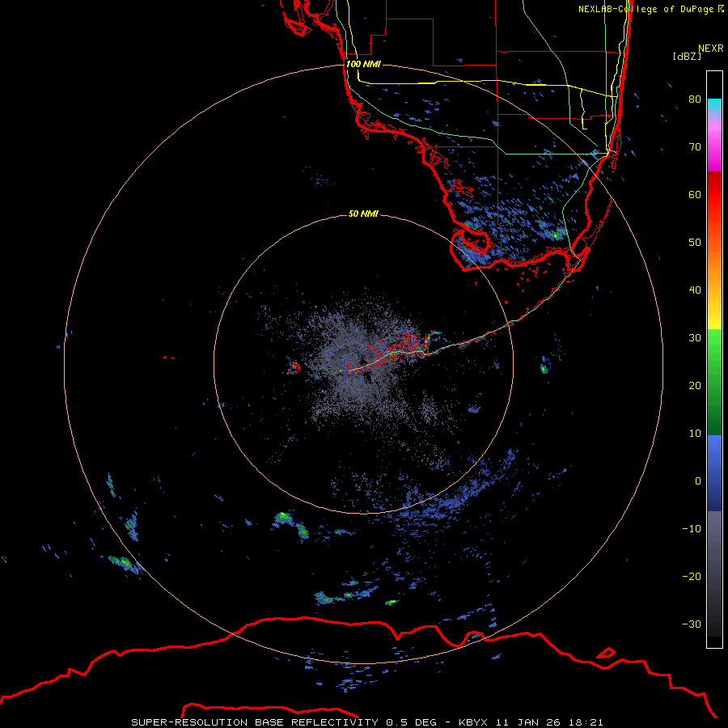Click the 60 value on the dBZ scale

[x=695, y=195]
